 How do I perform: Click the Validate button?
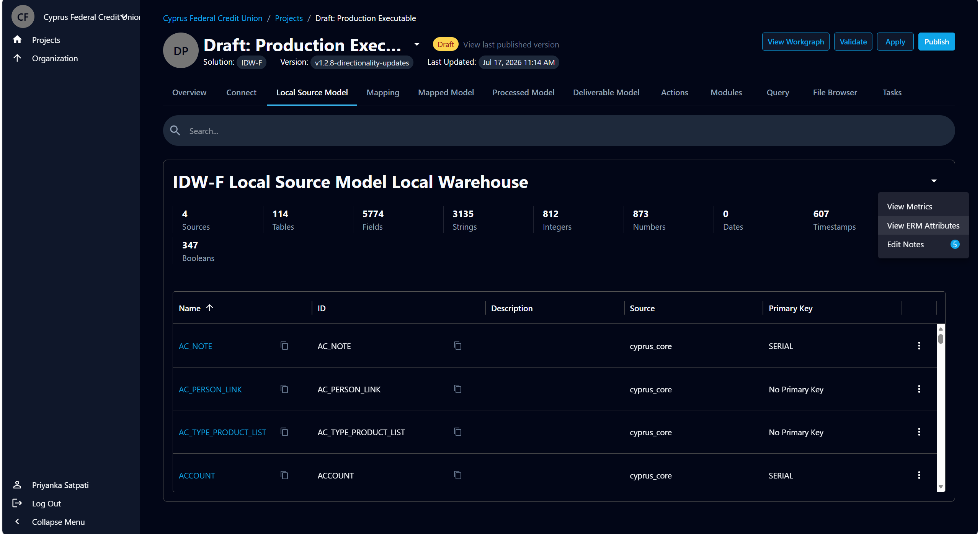click(853, 42)
